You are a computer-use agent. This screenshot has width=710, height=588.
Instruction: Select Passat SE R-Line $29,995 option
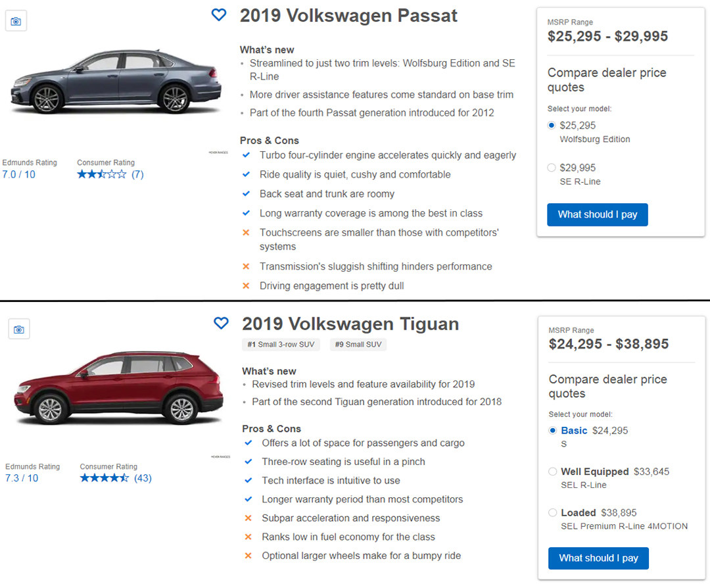click(x=552, y=168)
